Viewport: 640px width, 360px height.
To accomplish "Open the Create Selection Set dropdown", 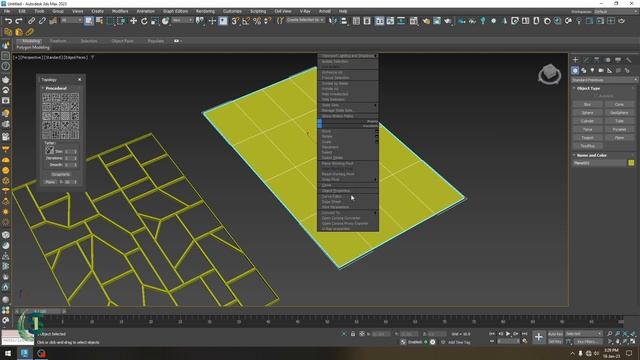I will tap(305, 20).
